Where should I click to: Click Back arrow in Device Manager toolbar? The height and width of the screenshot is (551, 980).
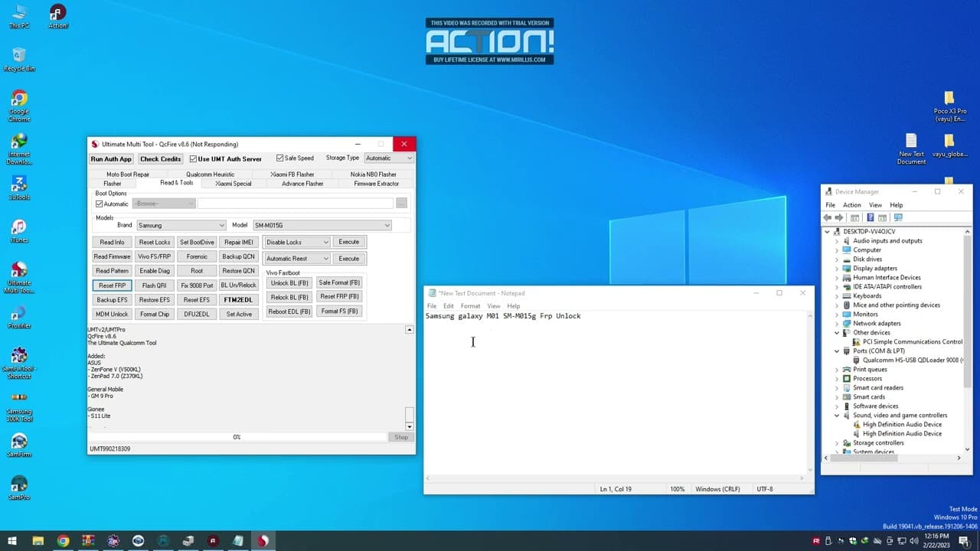(x=828, y=217)
